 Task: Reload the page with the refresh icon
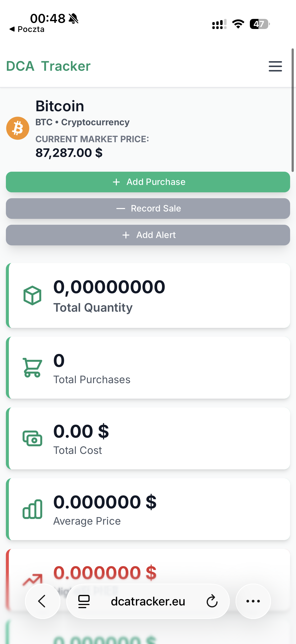[x=212, y=601]
